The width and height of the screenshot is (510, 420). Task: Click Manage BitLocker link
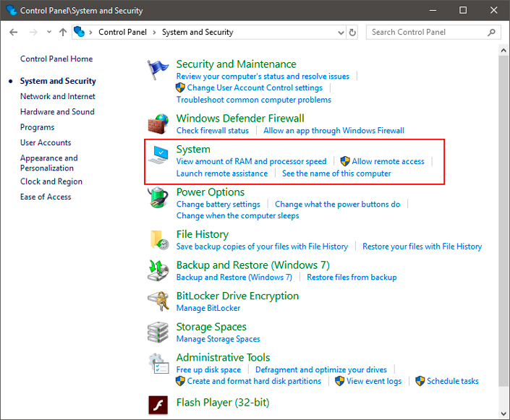click(x=208, y=308)
